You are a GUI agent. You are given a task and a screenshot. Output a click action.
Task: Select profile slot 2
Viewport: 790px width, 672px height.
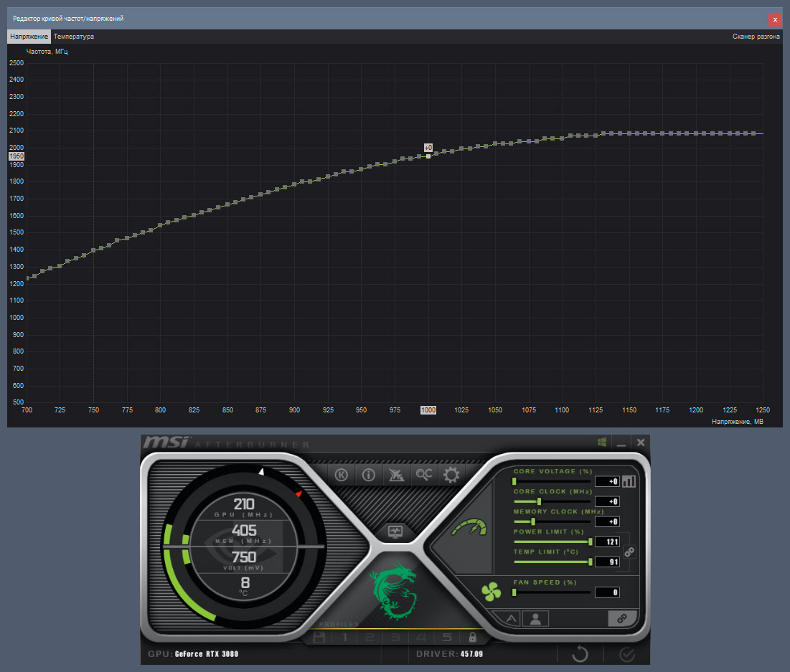[x=370, y=638]
